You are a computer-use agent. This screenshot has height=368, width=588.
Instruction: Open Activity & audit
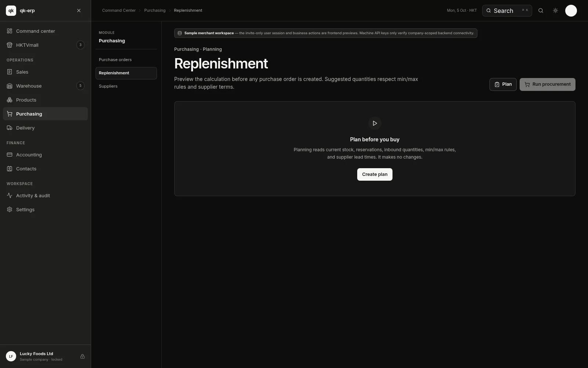coord(45,195)
